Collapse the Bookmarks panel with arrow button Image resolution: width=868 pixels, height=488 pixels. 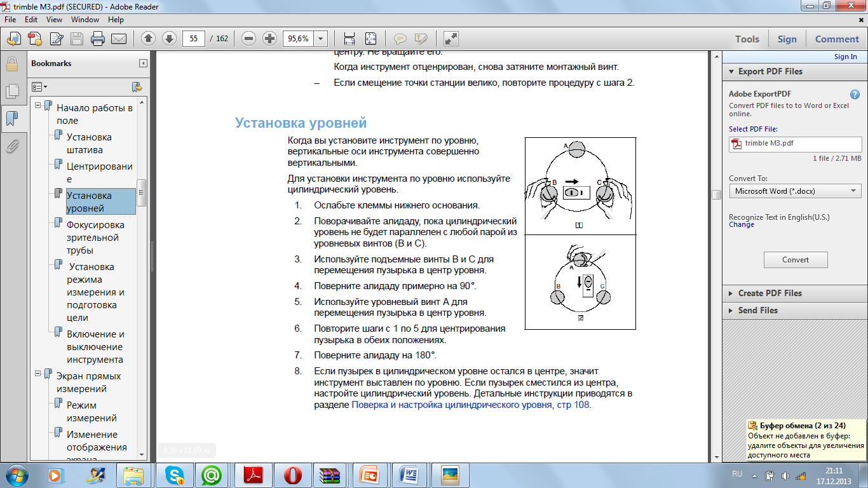(144, 64)
